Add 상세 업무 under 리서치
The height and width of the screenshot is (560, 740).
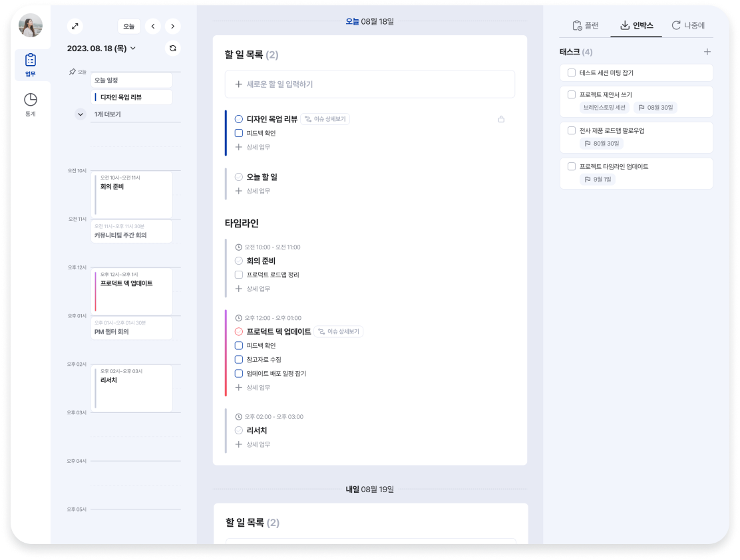point(253,444)
